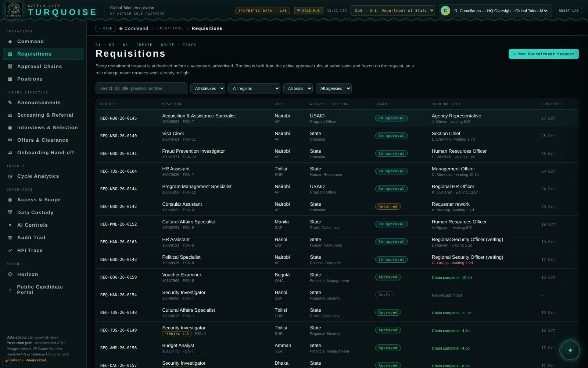Image resolution: width=588 pixels, height=368 pixels.
Task: Click the Returned status badge for REQ-NBO-26-0142
Action: point(388,206)
